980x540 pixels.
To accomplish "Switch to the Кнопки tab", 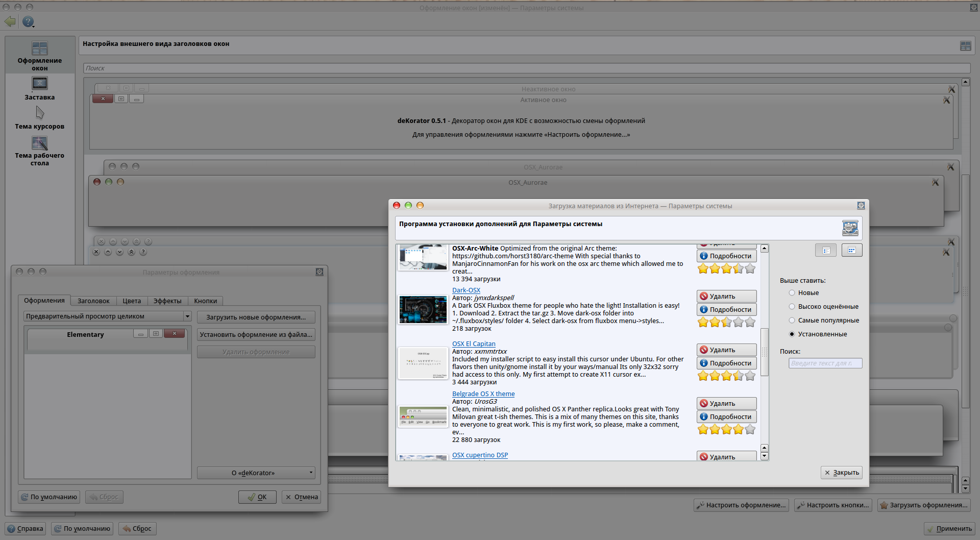I will point(206,301).
